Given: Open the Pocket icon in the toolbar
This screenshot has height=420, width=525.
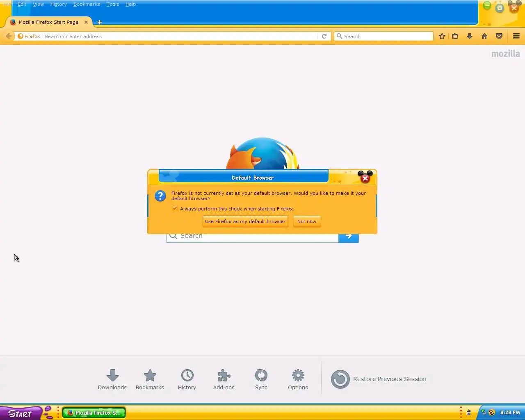Looking at the screenshot, I should [499, 36].
